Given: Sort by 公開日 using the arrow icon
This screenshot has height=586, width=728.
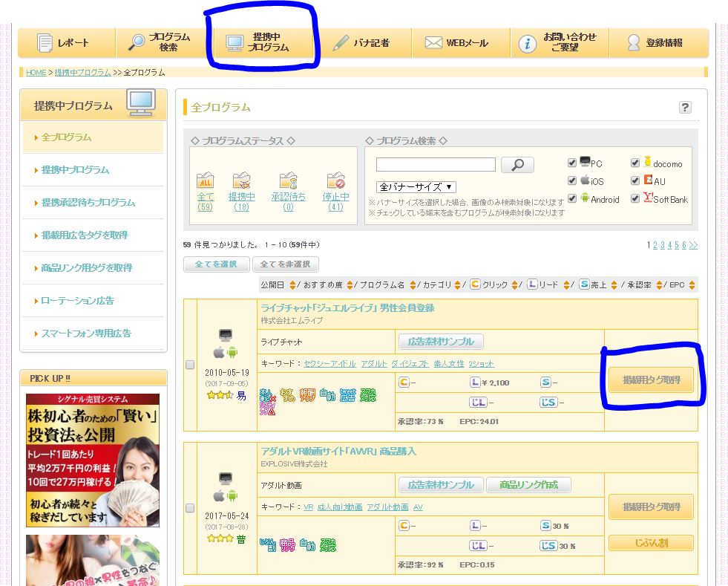Looking at the screenshot, I should pyautogui.click(x=293, y=285).
